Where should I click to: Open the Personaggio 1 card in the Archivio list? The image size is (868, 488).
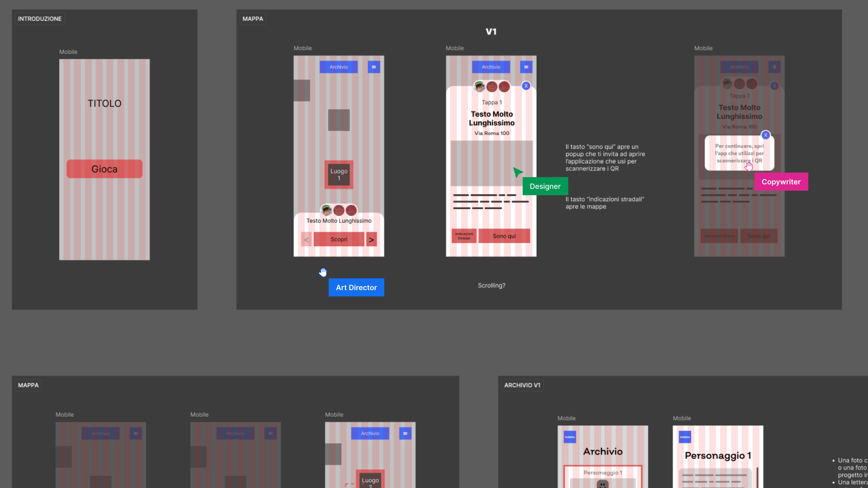tap(603, 477)
